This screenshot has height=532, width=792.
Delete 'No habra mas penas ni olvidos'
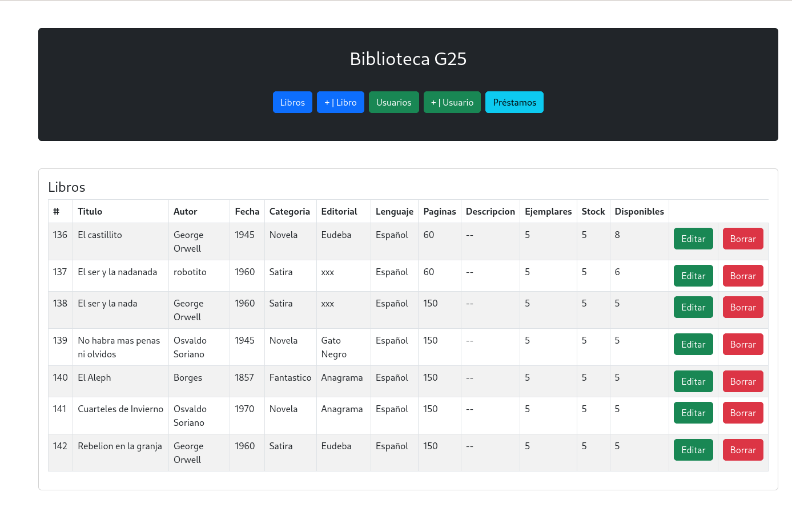click(743, 344)
